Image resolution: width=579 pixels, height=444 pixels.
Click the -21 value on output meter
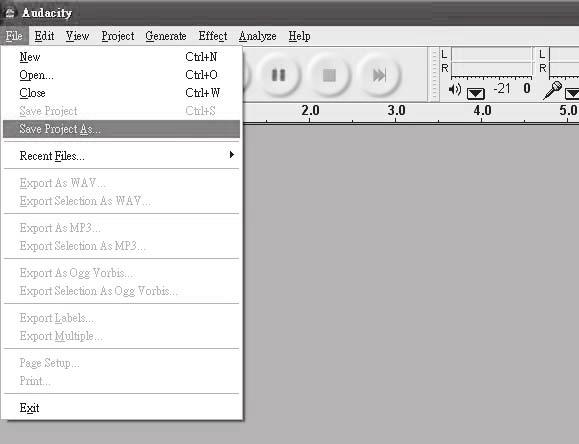pos(502,89)
